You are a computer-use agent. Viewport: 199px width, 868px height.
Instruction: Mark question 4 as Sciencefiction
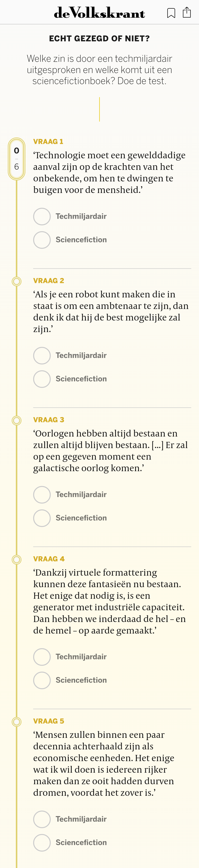coord(42,680)
